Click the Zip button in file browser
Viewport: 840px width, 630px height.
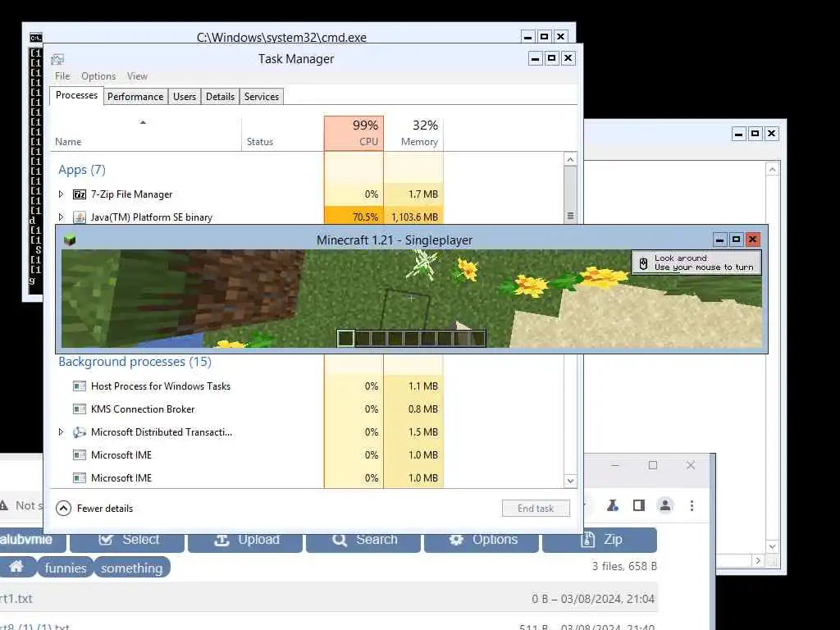pos(600,540)
